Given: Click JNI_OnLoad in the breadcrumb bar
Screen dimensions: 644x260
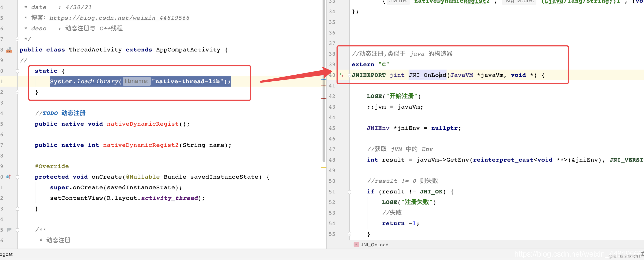Looking at the screenshot, I should [374, 244].
